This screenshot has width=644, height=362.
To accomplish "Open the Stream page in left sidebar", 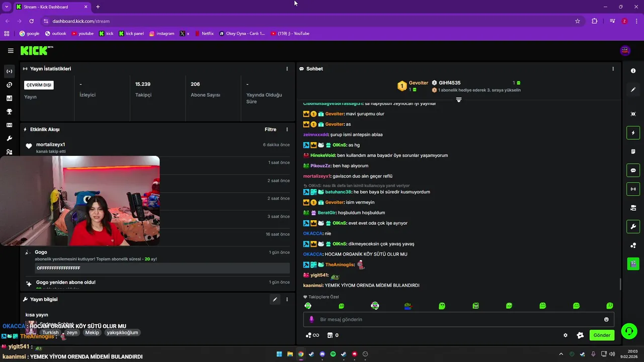I will 9,71.
